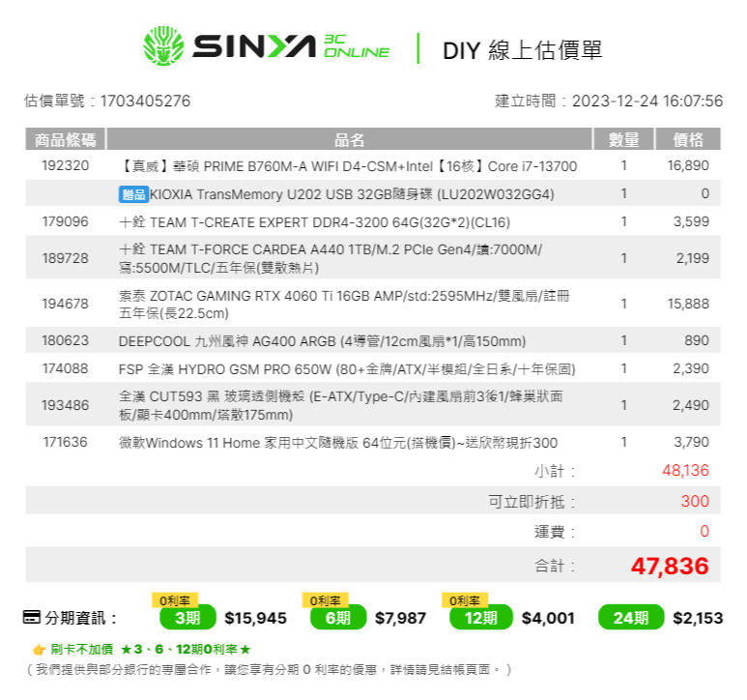747x700 pixels.
Task: Click the 可立即折抵 label
Action: tap(532, 502)
